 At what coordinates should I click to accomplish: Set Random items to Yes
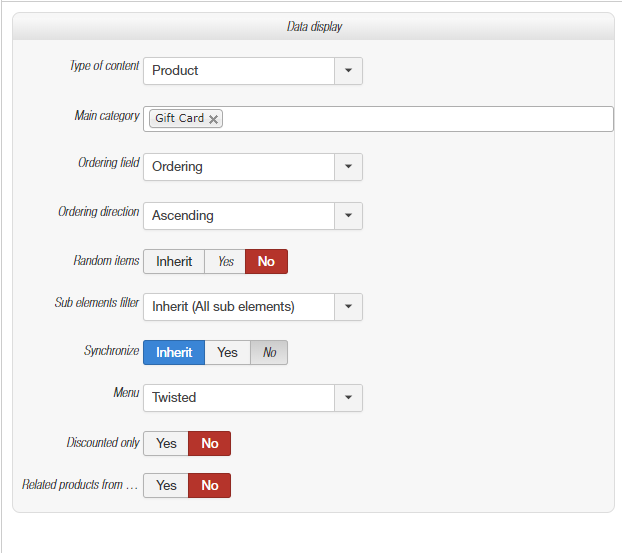(x=226, y=262)
